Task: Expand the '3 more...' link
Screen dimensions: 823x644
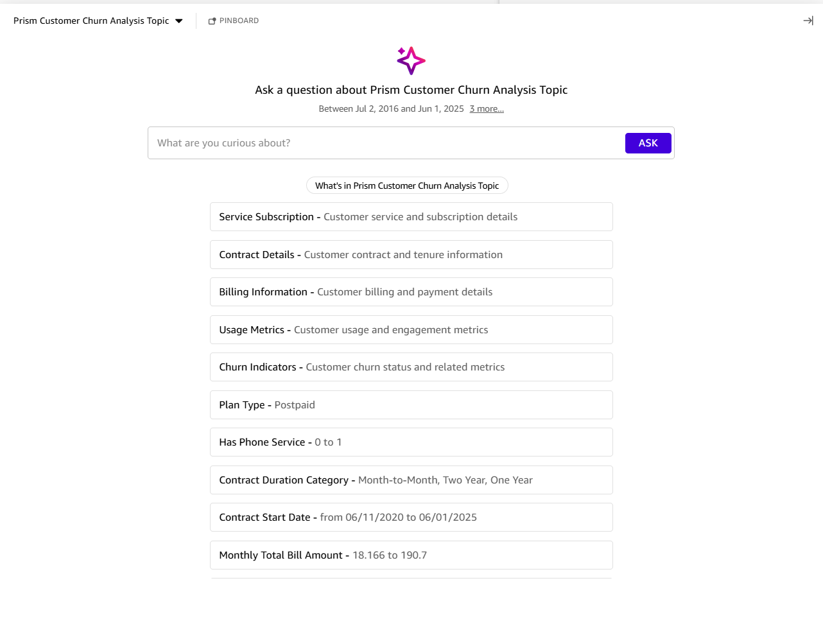Action: 486,109
